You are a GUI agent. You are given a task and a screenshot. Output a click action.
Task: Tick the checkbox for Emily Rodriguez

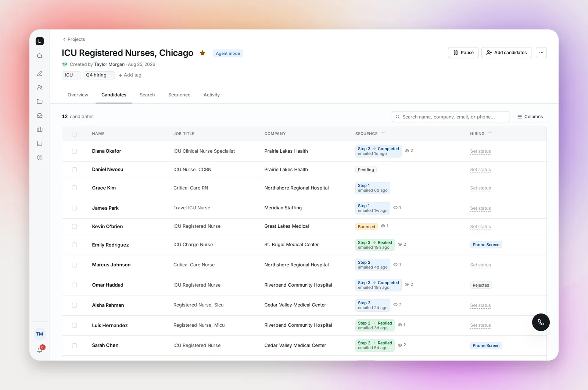75,245
